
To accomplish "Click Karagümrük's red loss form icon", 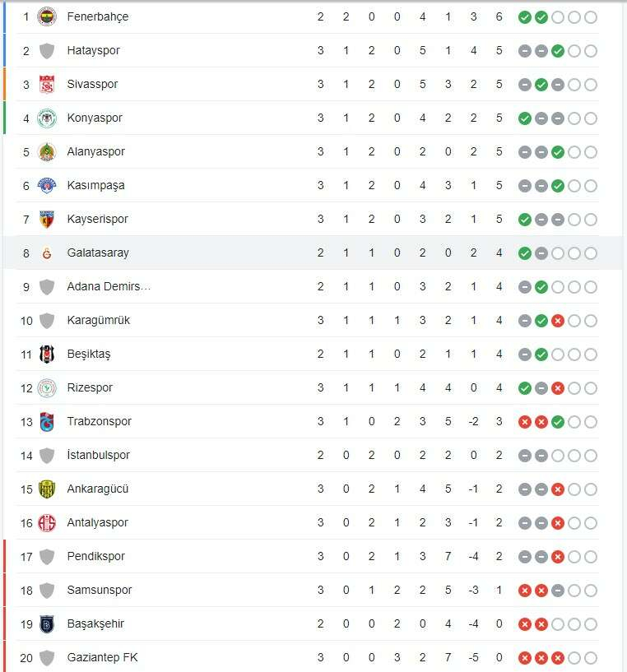I will point(557,321).
